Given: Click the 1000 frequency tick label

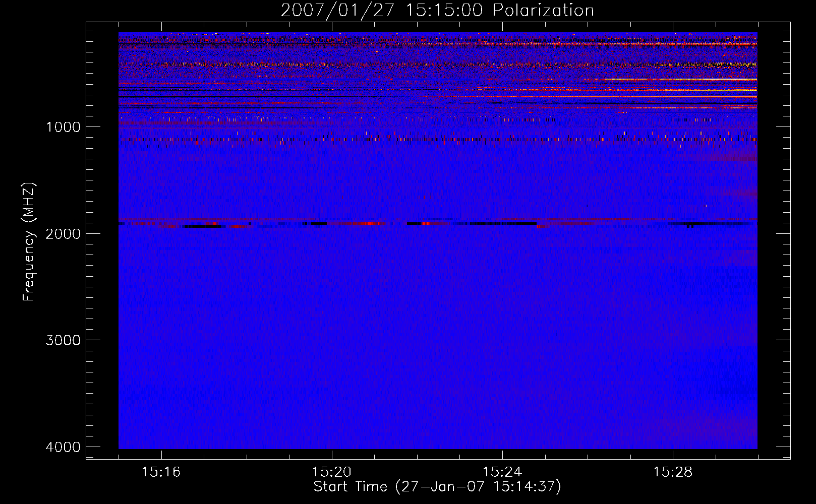Looking at the screenshot, I should (x=63, y=127).
